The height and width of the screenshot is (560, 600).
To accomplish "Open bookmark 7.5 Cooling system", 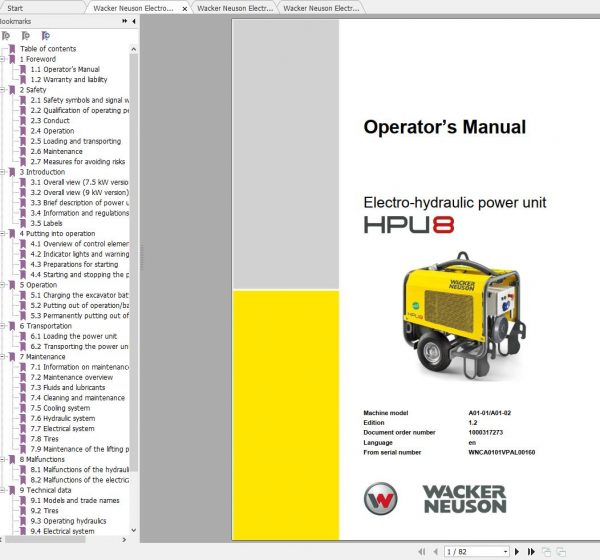I will tap(60, 408).
